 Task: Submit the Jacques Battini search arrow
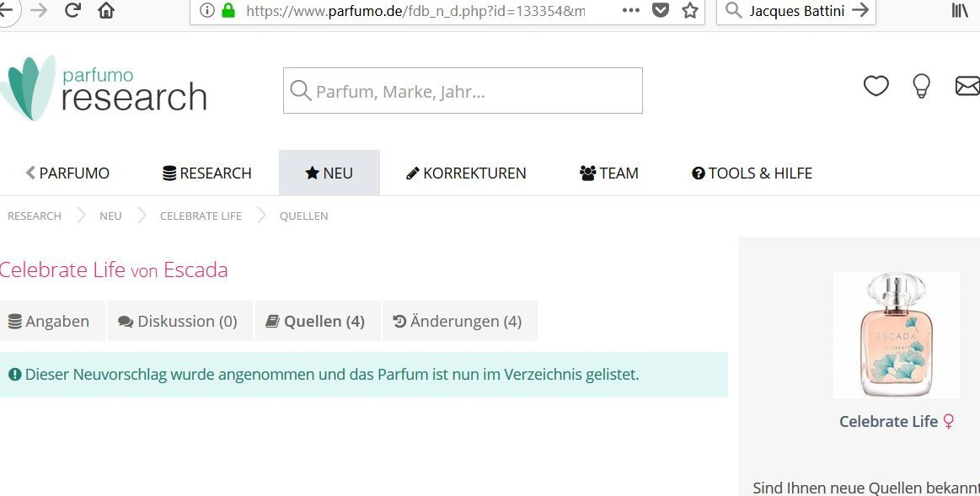point(860,10)
